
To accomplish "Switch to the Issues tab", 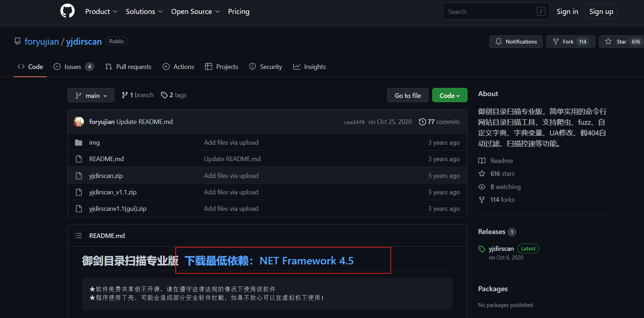I will pyautogui.click(x=74, y=66).
